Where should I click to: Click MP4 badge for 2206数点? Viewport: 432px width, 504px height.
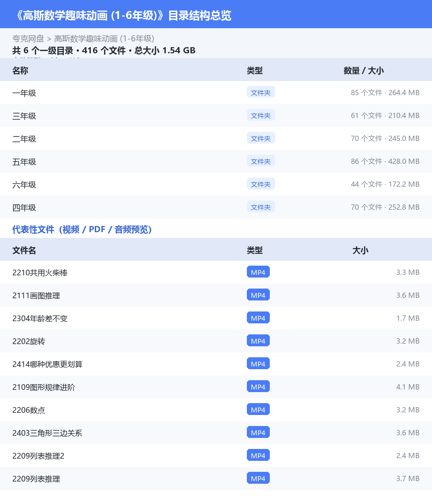click(258, 410)
